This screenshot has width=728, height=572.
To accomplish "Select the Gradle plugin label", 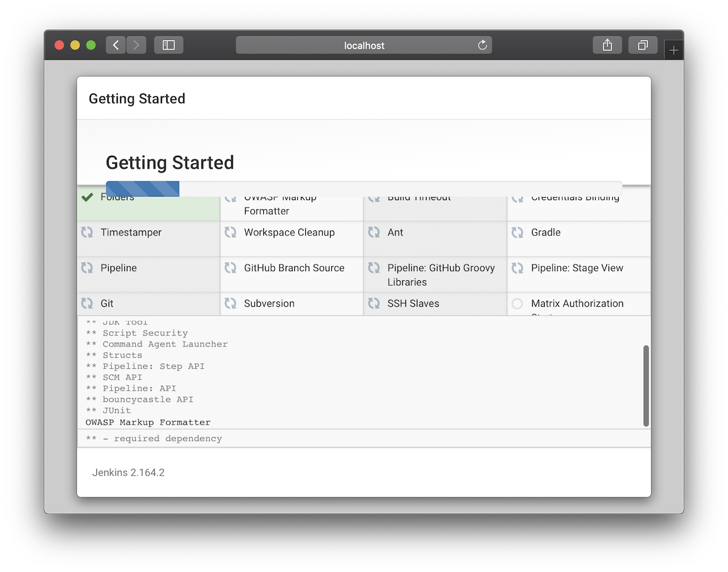I will (x=546, y=232).
